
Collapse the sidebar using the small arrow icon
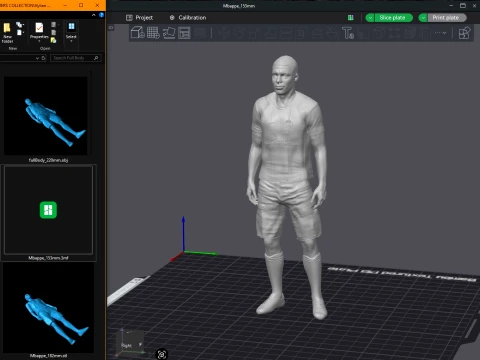(x=111, y=28)
